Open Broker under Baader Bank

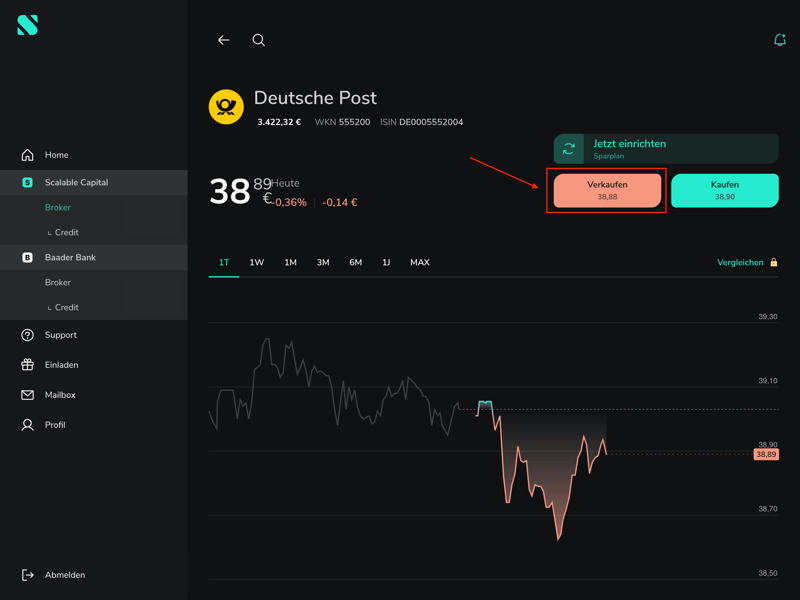pyautogui.click(x=58, y=282)
